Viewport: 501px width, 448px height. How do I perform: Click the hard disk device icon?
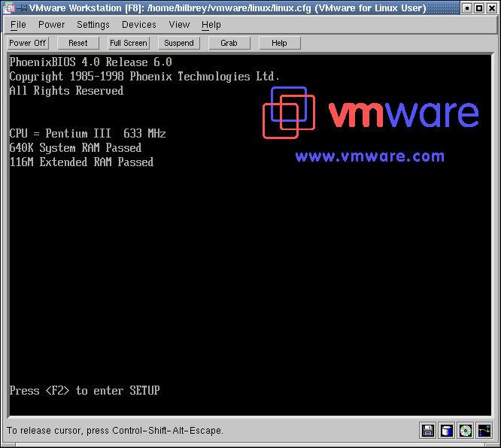click(x=447, y=431)
